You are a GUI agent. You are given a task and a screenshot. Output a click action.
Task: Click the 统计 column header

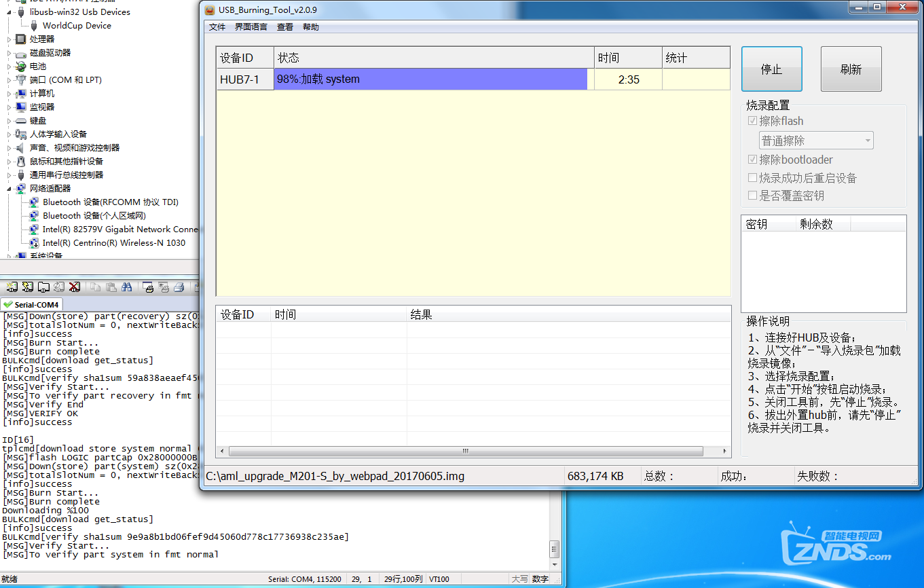click(x=696, y=58)
